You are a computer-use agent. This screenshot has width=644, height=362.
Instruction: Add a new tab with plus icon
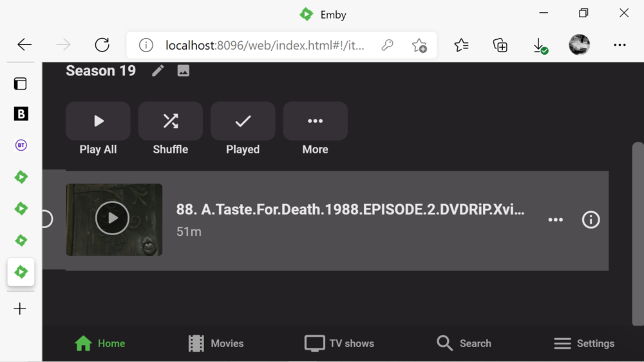tap(20, 309)
